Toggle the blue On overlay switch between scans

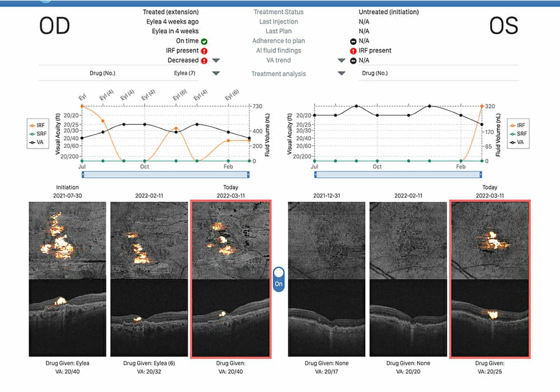point(278,278)
